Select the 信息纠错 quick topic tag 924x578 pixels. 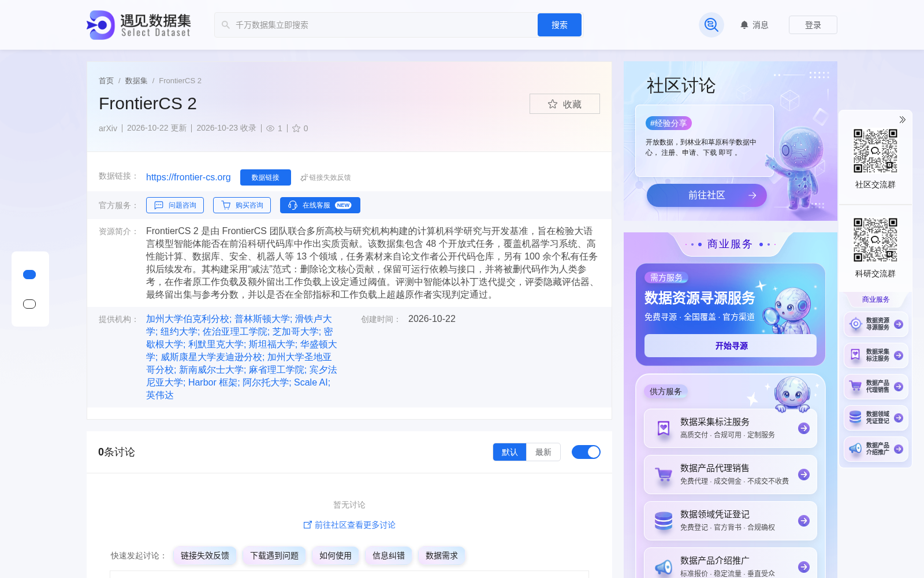[x=389, y=555]
